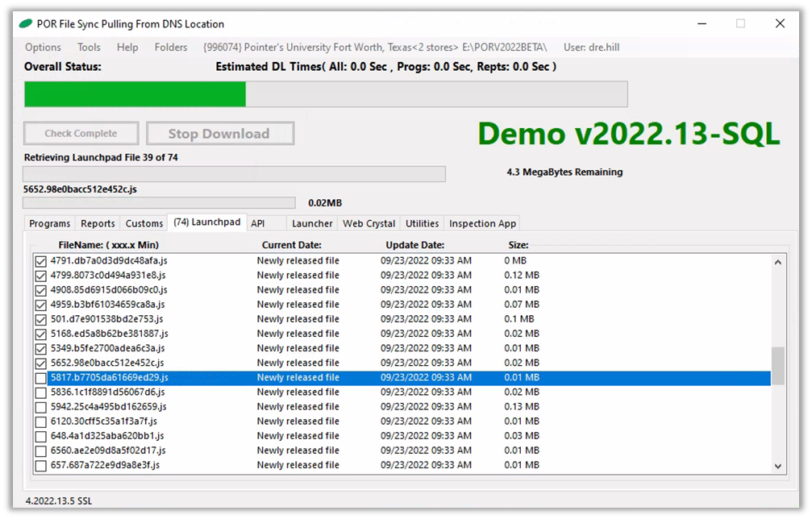812x519 pixels.
Task: Open the Folders menu
Action: pos(171,48)
